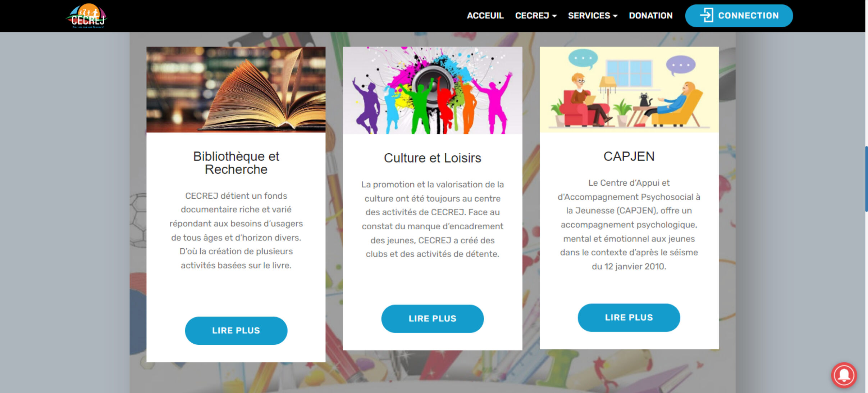Click the open book image
The height and width of the screenshot is (393, 868).
(x=236, y=90)
